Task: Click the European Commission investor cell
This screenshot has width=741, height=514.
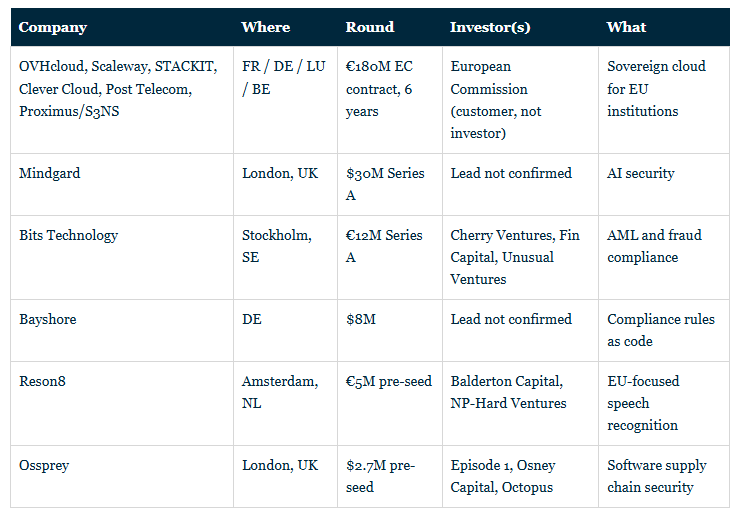Action: coord(520,100)
